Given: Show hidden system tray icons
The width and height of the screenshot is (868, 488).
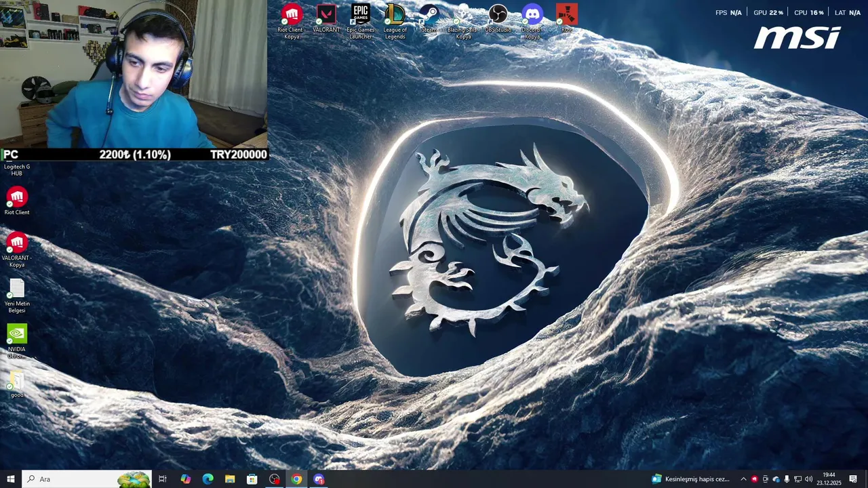Looking at the screenshot, I should click(x=743, y=479).
